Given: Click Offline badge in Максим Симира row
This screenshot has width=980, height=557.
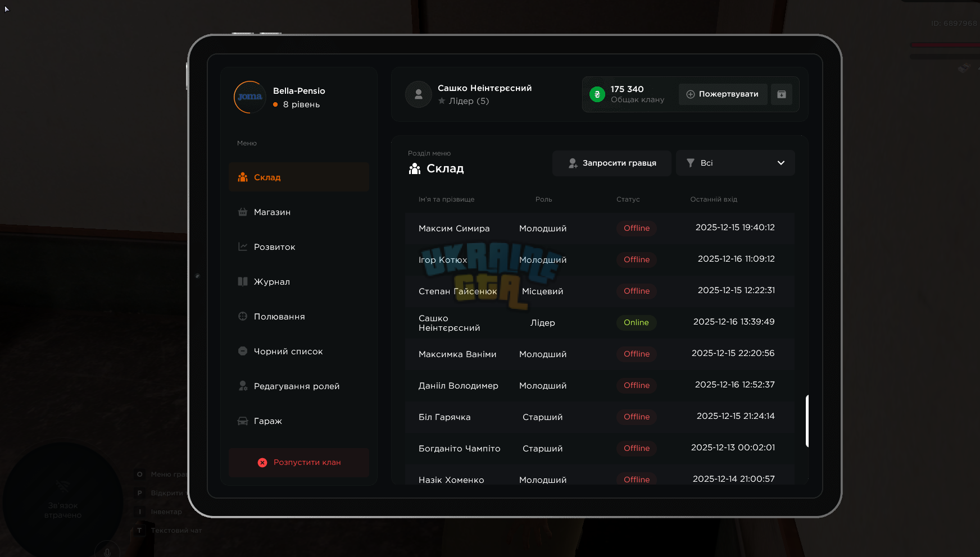Looking at the screenshot, I should coord(637,228).
